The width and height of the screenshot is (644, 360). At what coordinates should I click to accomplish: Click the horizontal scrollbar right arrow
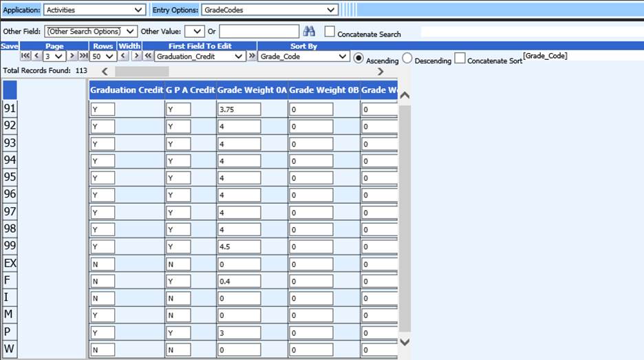point(380,72)
